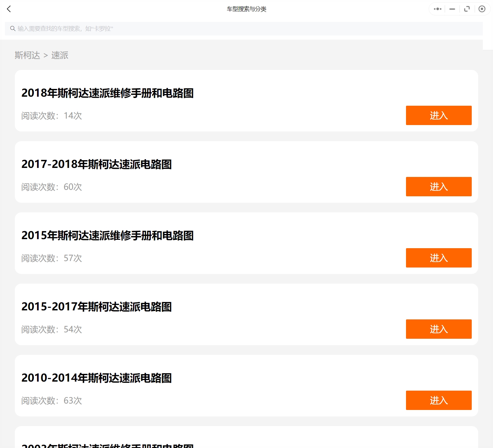Click 进入 for 2015-2017年斯柯达速派电路图
The height and width of the screenshot is (448, 493).
pyautogui.click(x=439, y=329)
